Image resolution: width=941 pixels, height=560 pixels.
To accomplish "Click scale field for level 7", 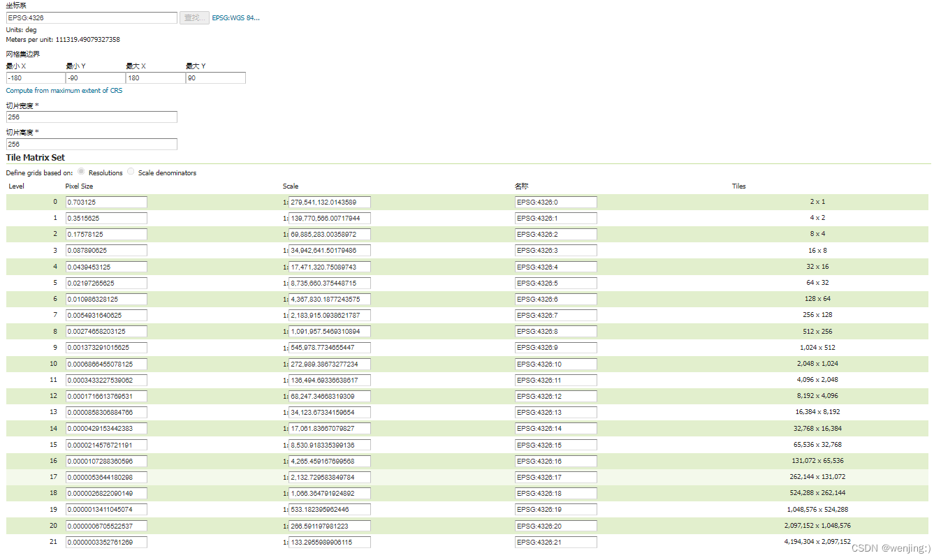I will click(x=329, y=315).
